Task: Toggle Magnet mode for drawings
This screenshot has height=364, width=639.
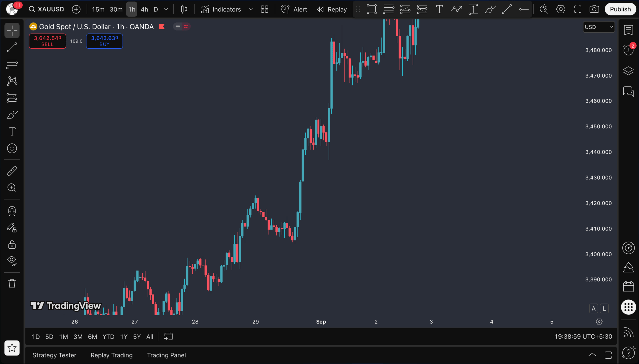Action: [x=12, y=211]
